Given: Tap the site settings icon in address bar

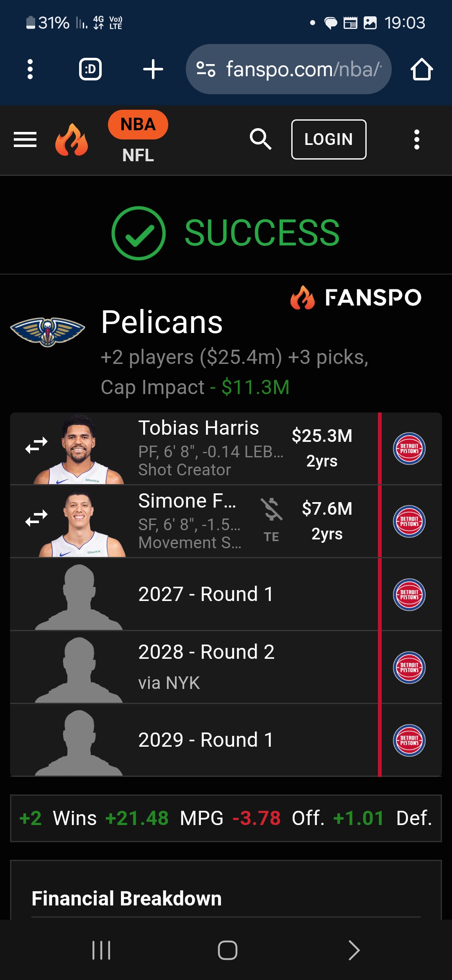Looking at the screenshot, I should click(x=206, y=69).
